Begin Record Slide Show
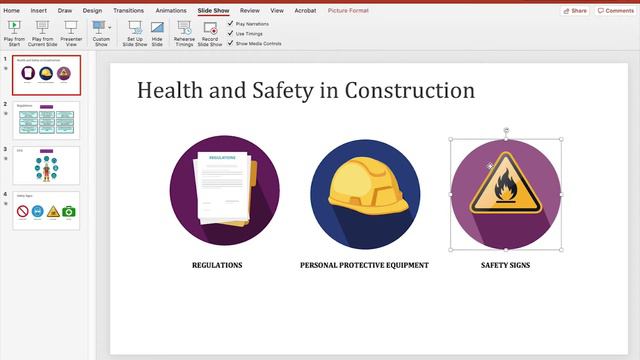 [x=210, y=33]
